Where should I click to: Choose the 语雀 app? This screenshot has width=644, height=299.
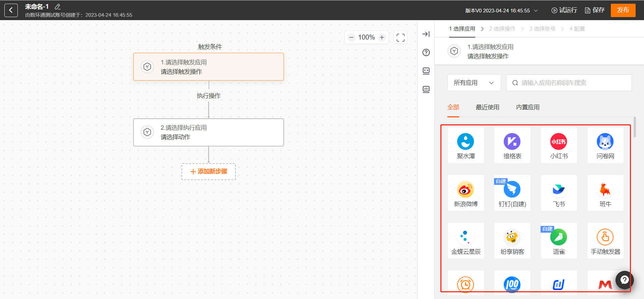tap(559, 241)
